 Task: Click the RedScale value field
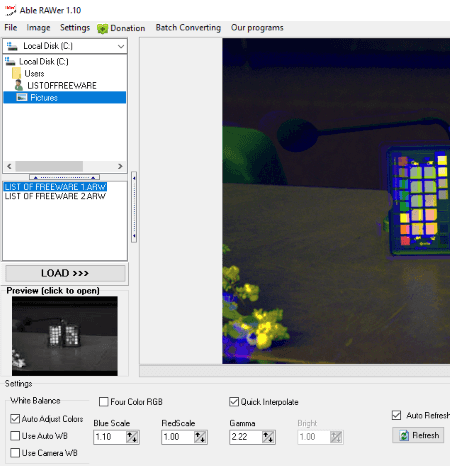click(x=178, y=437)
